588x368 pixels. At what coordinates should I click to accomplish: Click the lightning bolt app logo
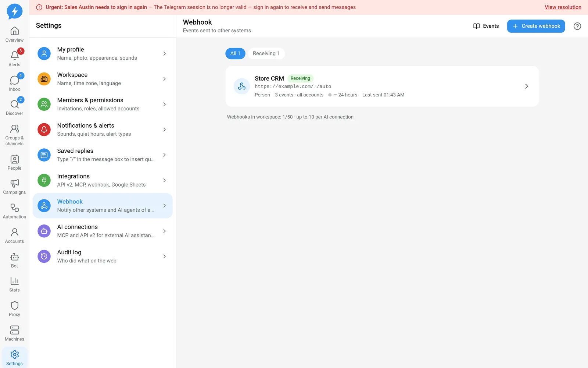pos(14,11)
